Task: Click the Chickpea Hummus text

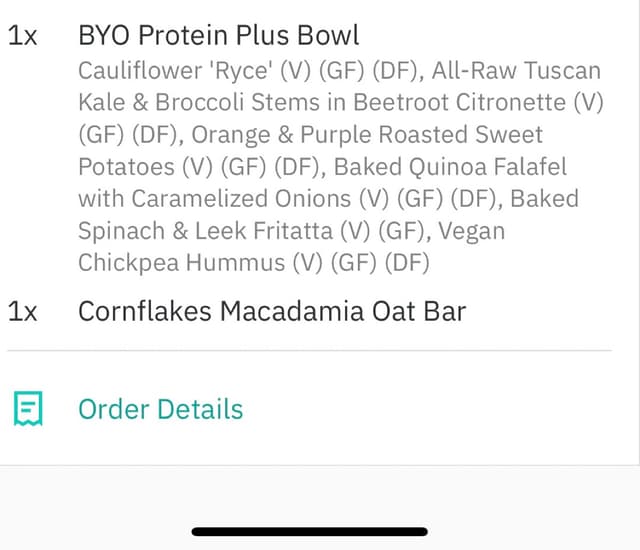Action: click(x=181, y=263)
